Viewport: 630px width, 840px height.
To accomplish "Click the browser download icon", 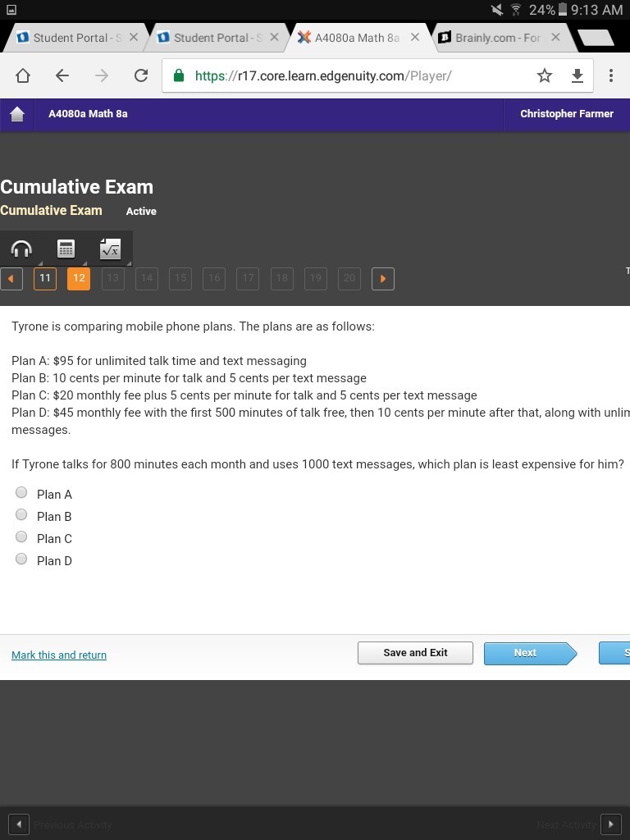I will (577, 76).
